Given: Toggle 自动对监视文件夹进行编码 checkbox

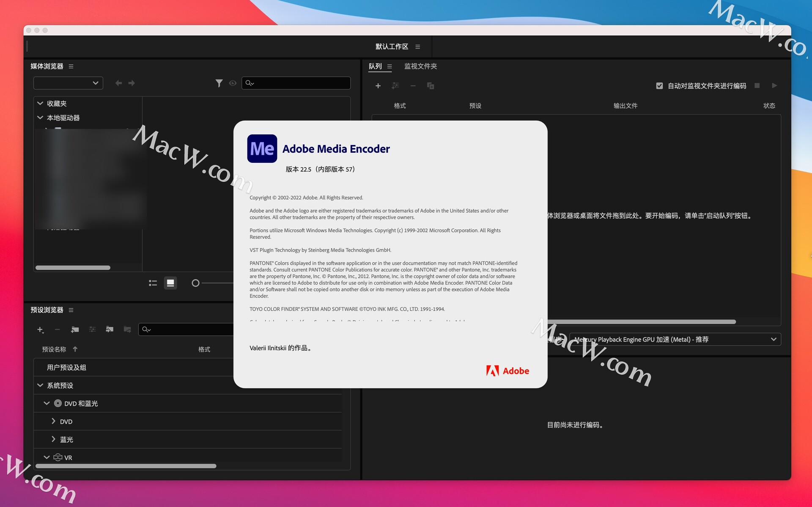Looking at the screenshot, I should pos(659,86).
